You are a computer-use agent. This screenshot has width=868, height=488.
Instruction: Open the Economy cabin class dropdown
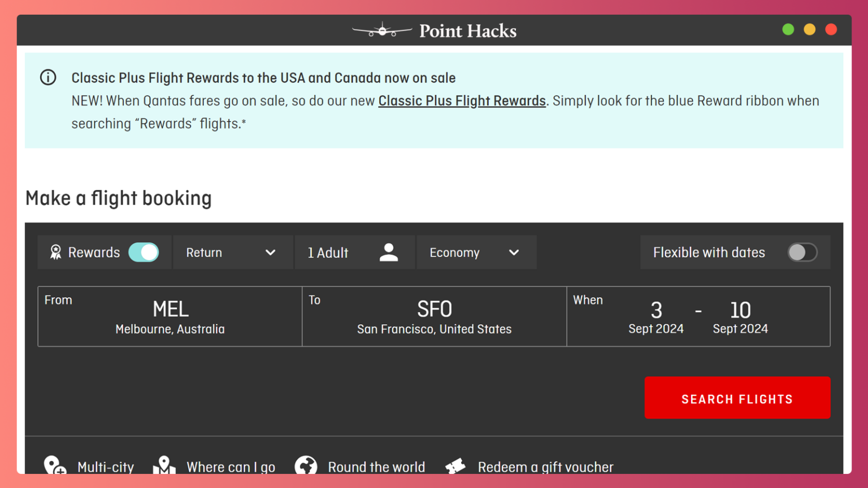[x=476, y=252]
